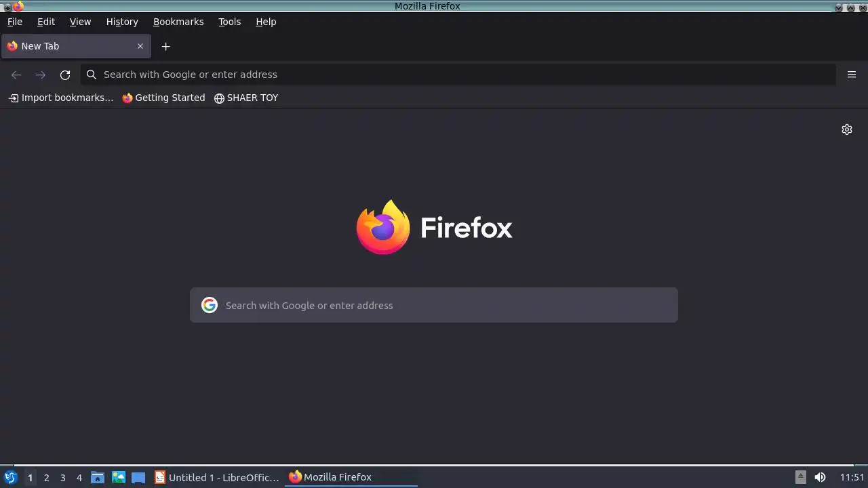
Task: Click Import bookmarks... in bookmarks toolbar
Action: pos(61,98)
